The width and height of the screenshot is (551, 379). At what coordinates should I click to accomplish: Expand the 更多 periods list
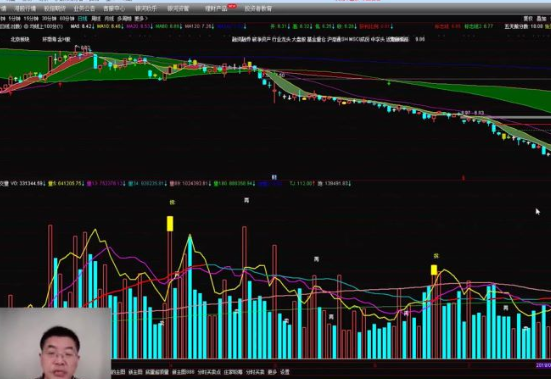pyautogui.click(x=141, y=19)
